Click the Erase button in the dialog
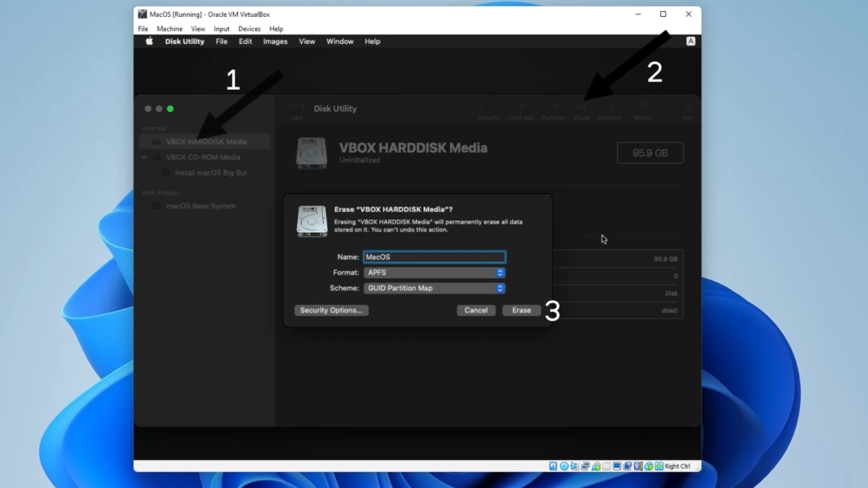 point(521,310)
